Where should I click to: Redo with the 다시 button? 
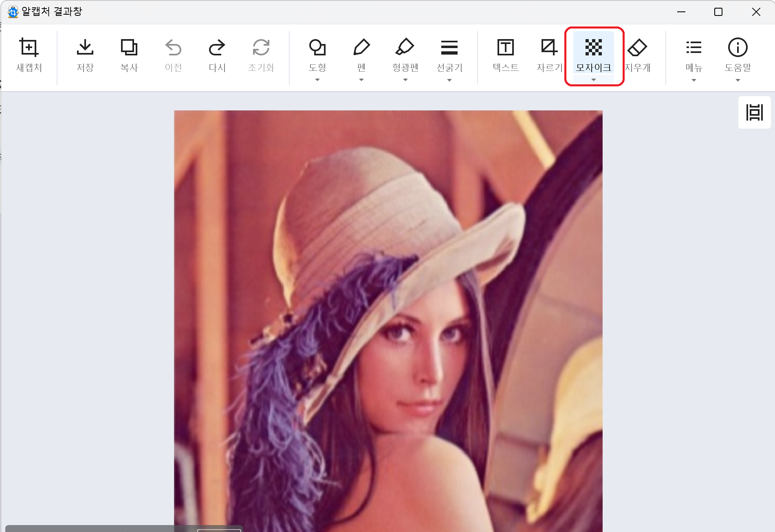tap(217, 55)
